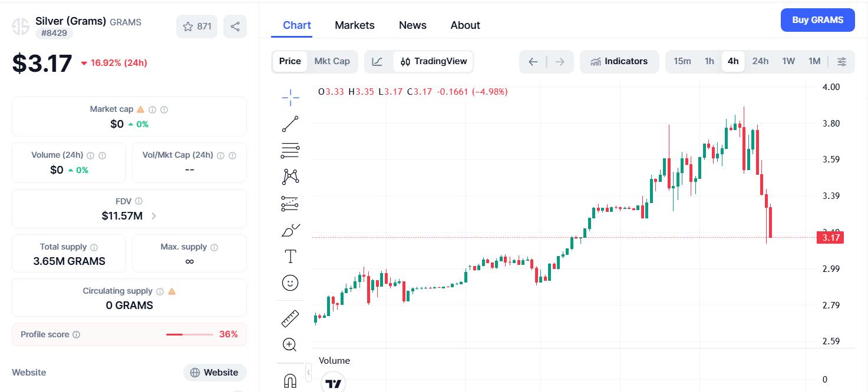Open the project Website link
The width and height of the screenshot is (868, 392).
coord(214,373)
